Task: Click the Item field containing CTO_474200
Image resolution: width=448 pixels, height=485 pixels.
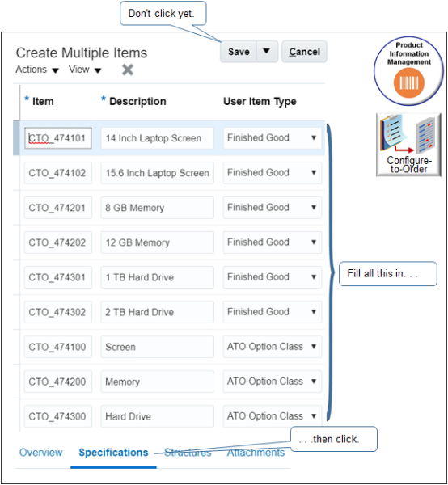Action: 58,382
